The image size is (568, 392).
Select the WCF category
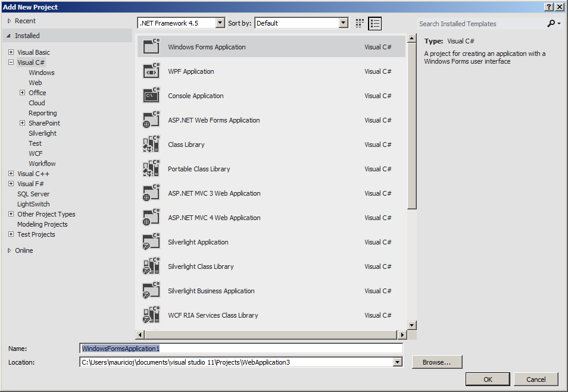pos(36,153)
